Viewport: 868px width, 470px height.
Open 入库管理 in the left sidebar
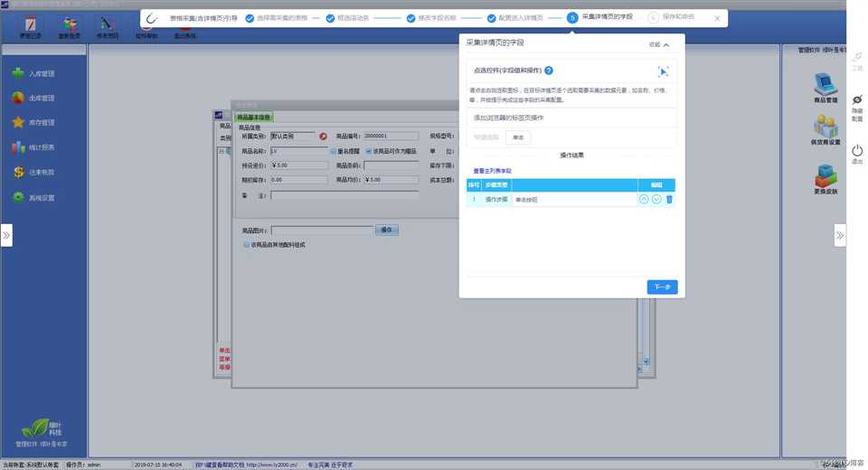(34, 73)
